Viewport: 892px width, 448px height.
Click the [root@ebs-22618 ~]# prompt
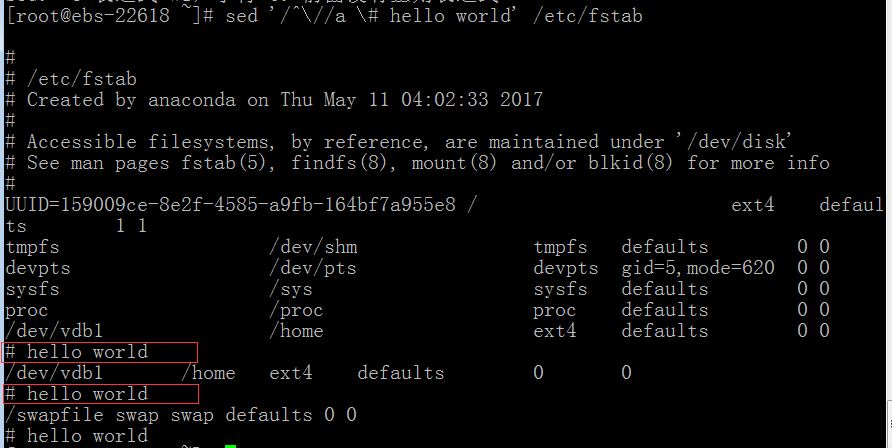point(110,15)
